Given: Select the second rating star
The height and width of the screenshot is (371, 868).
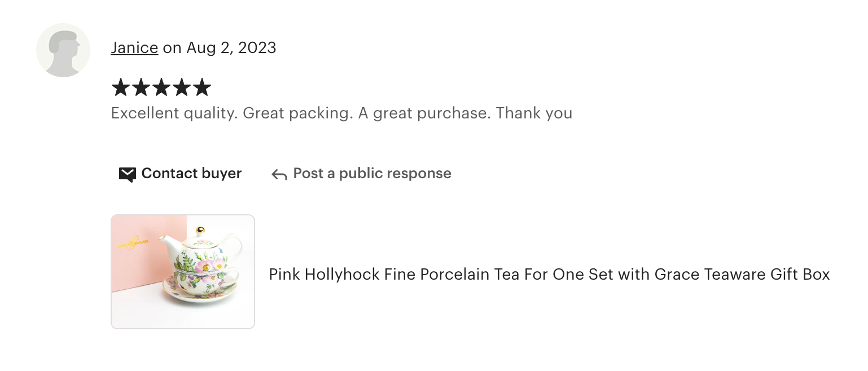Looking at the screenshot, I should [x=141, y=88].
